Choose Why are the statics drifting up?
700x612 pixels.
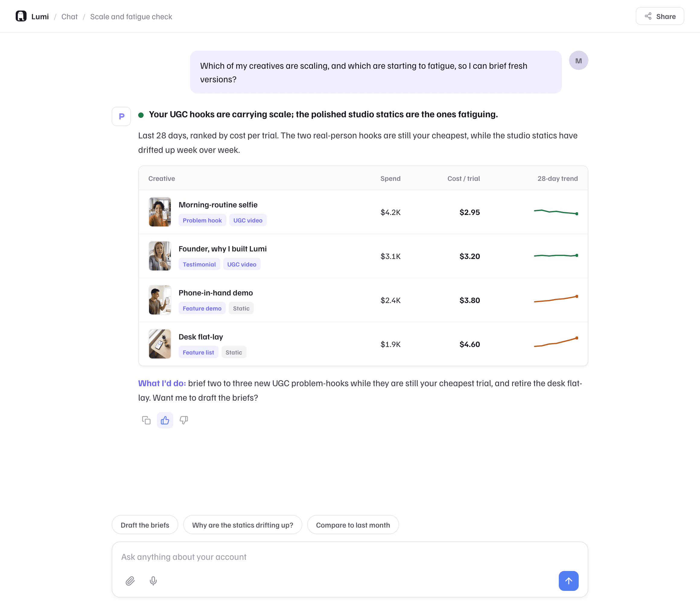tap(243, 525)
